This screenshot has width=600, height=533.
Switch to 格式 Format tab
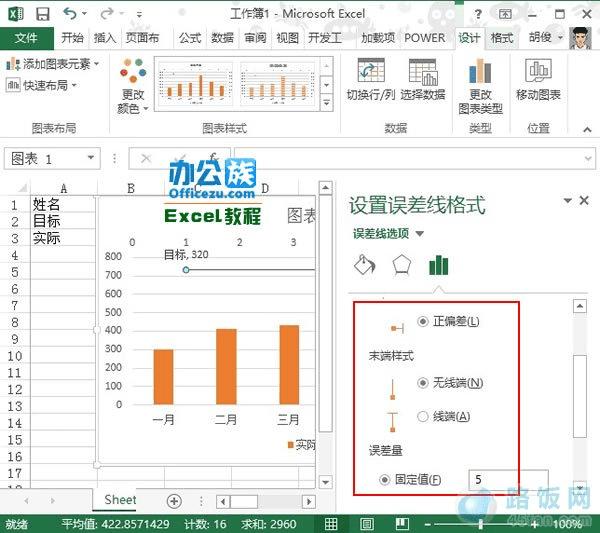pos(502,38)
